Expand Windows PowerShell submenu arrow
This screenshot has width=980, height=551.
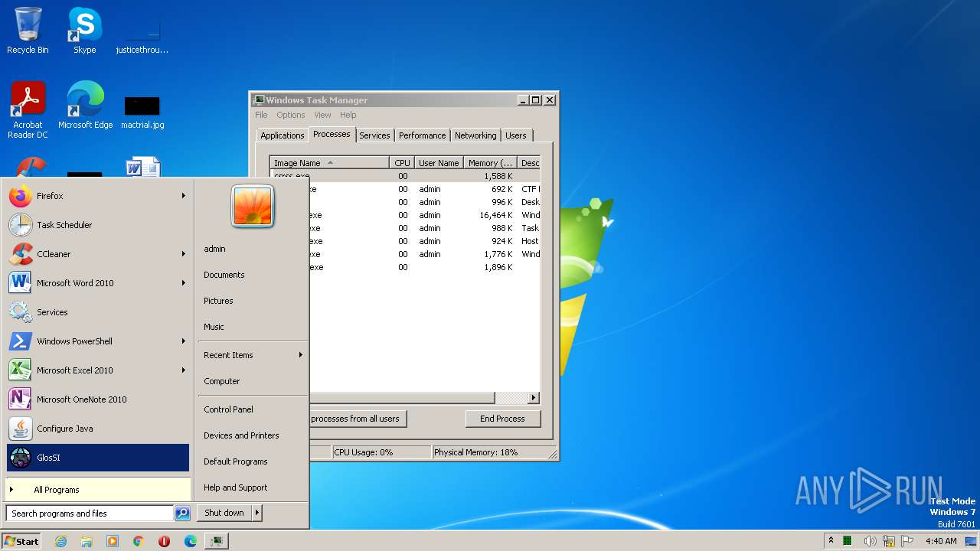coord(184,341)
